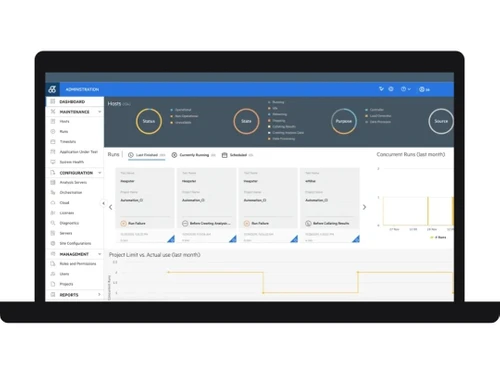The image size is (500, 375).
Task: Open Roles and Permissions page
Action: tap(78, 264)
